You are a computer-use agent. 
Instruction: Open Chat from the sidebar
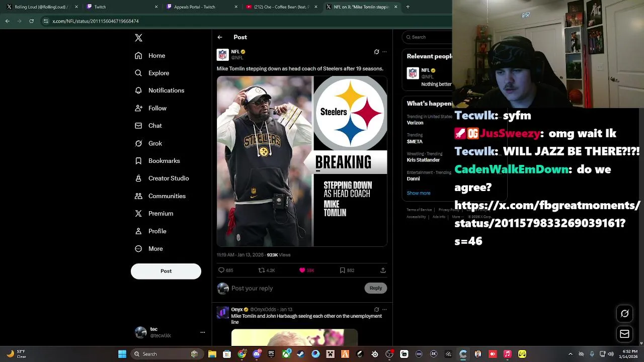148,126
